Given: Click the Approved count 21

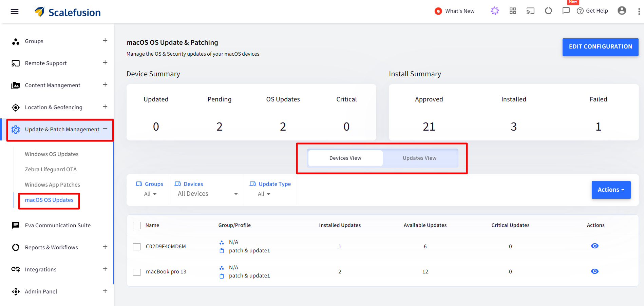Looking at the screenshot, I should point(429,127).
